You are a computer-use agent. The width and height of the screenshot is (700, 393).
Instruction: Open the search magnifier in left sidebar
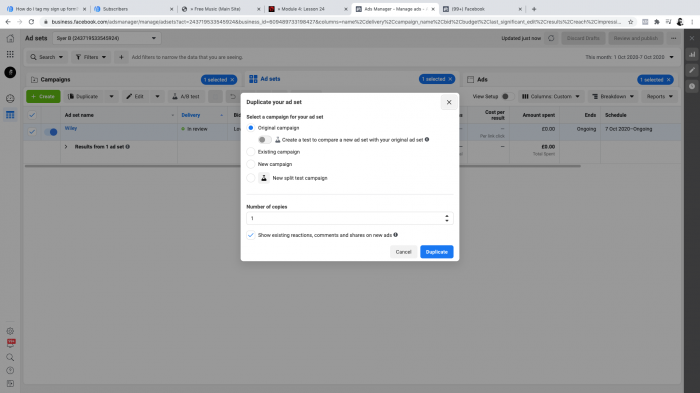(x=10, y=357)
